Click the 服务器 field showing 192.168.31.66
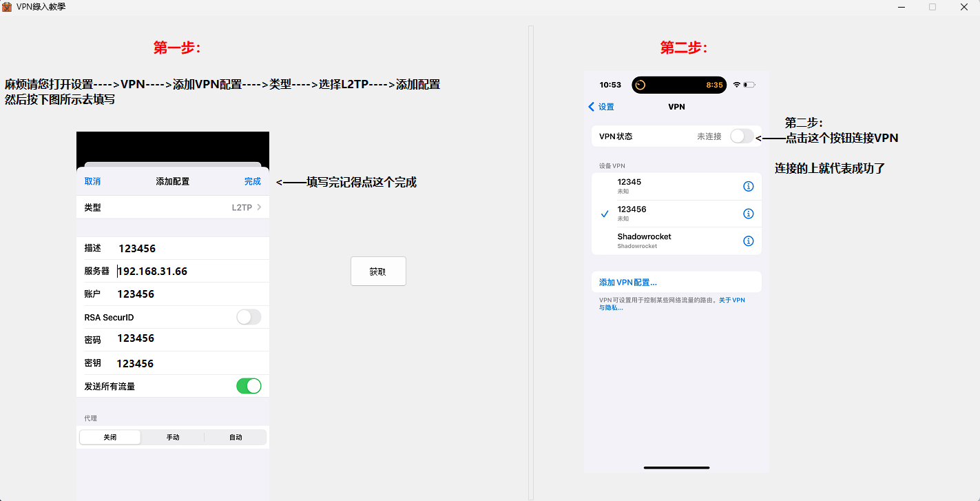This screenshot has width=980, height=501. 173,271
